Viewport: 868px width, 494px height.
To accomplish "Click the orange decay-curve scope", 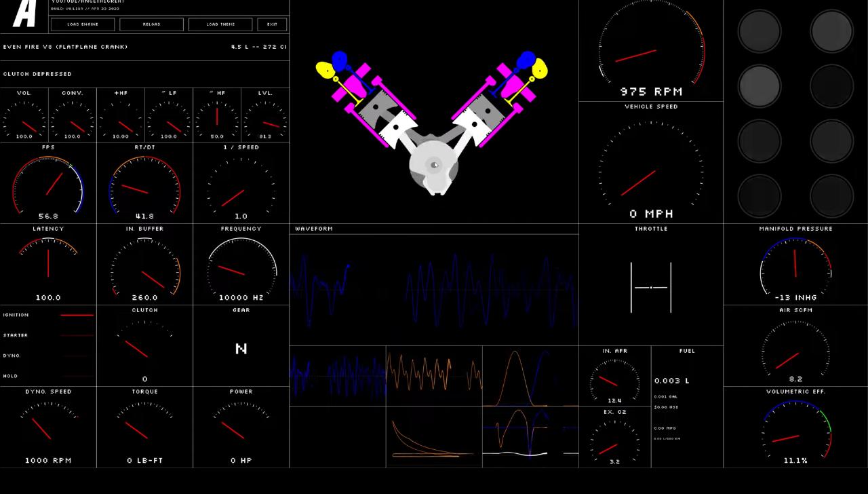I will coord(434,437).
